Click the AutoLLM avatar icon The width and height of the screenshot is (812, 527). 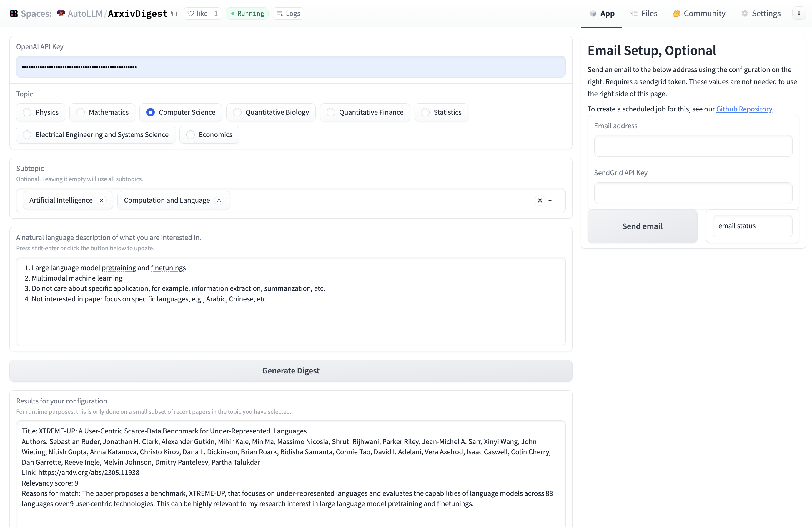point(61,13)
